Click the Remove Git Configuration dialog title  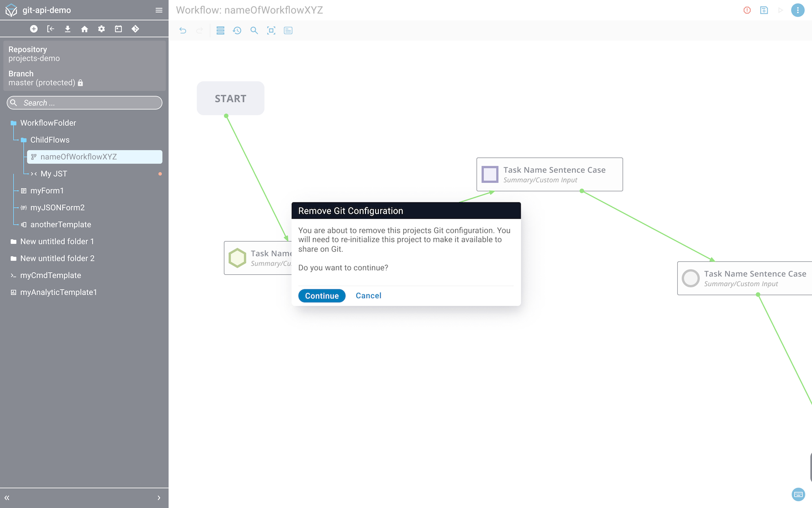[x=351, y=211]
